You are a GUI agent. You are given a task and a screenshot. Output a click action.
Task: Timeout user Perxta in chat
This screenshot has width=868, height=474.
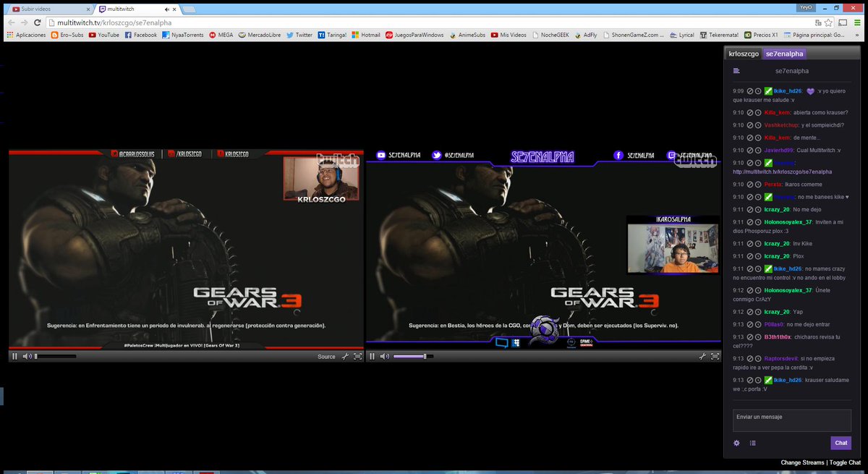coord(758,184)
